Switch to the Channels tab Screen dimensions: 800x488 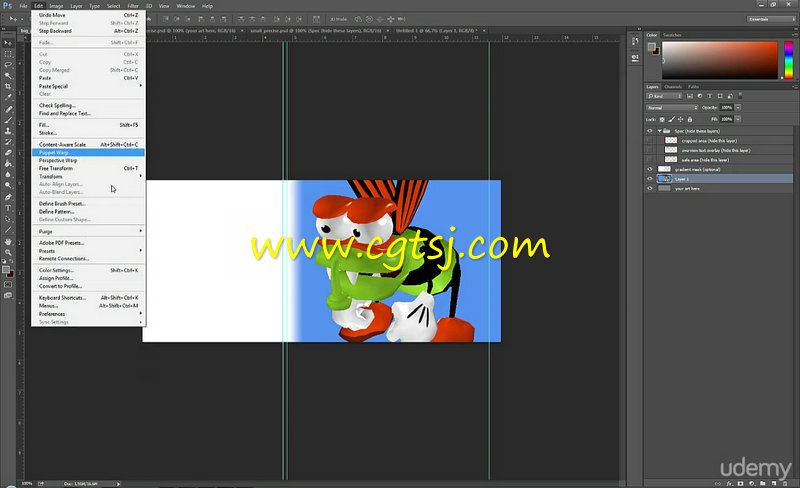pyautogui.click(x=673, y=87)
